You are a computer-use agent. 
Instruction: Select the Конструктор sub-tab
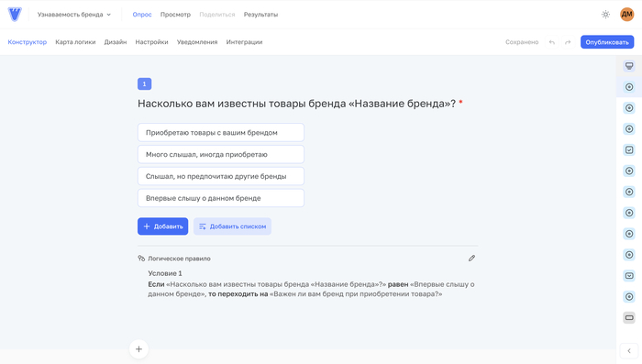point(27,42)
